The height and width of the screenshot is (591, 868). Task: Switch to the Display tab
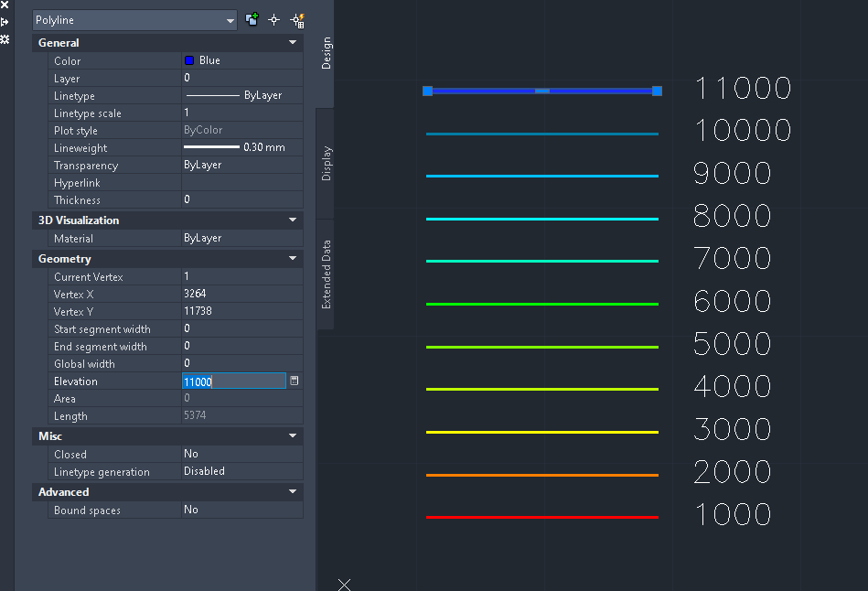click(x=327, y=162)
